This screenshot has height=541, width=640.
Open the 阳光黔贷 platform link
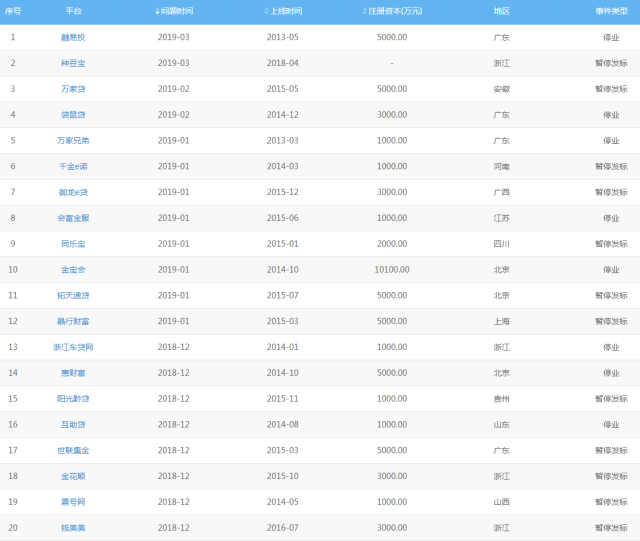[x=73, y=399]
